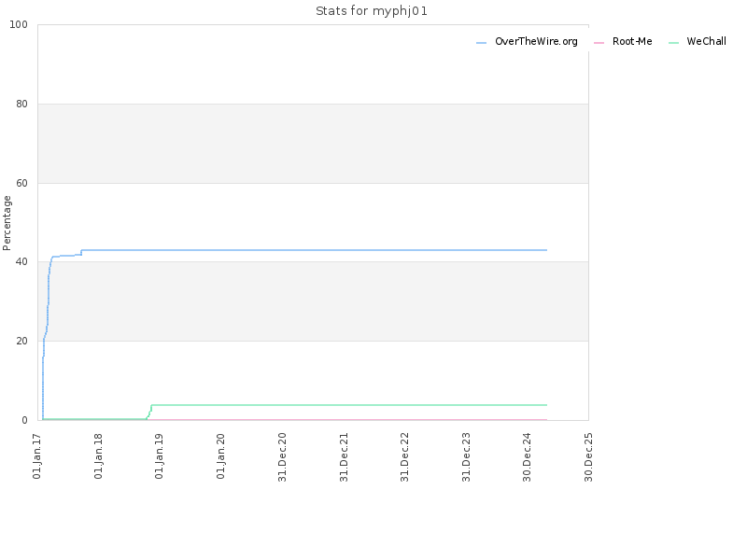Image resolution: width=747 pixels, height=560 pixels.
Task: Click the blue OverTheWire.org plateau line
Action: (315, 250)
